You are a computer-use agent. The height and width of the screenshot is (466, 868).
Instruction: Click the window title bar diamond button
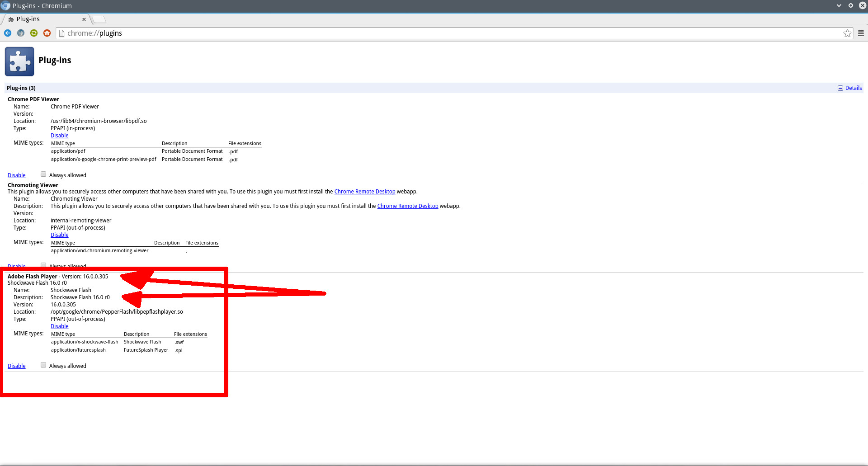tap(851, 6)
